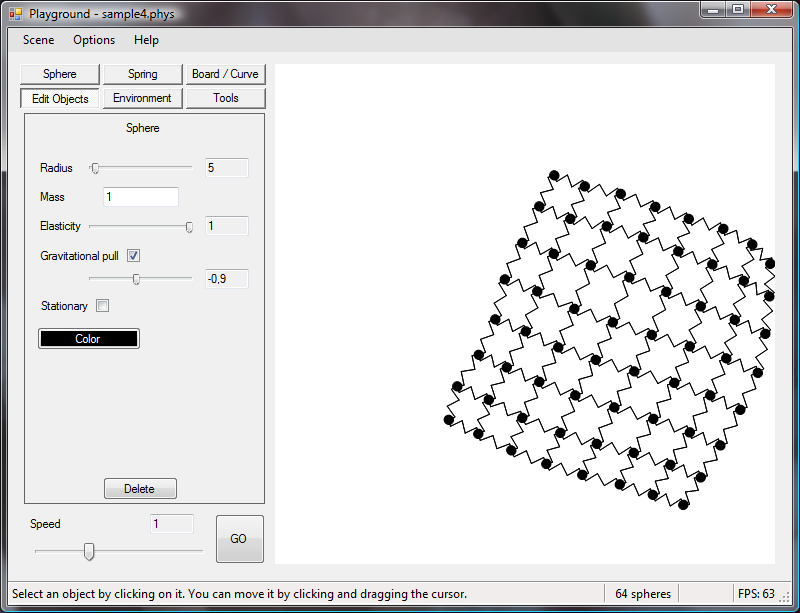Click the 'FPS: 63' status bar entry

[756, 594]
